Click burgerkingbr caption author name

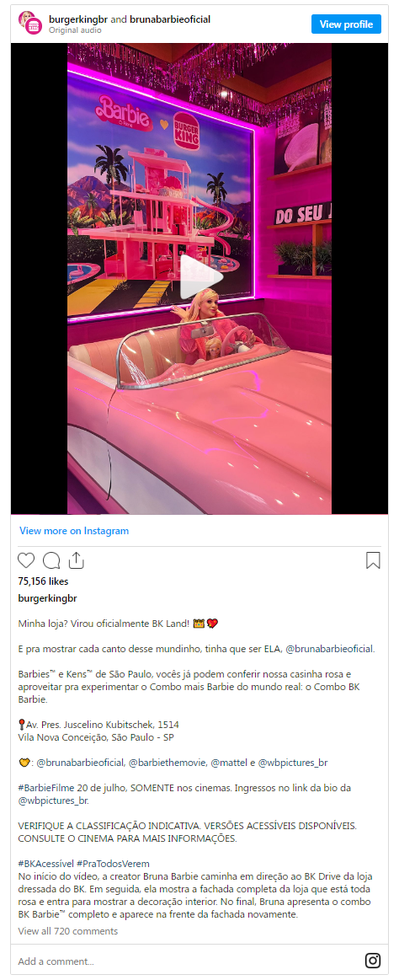click(47, 598)
